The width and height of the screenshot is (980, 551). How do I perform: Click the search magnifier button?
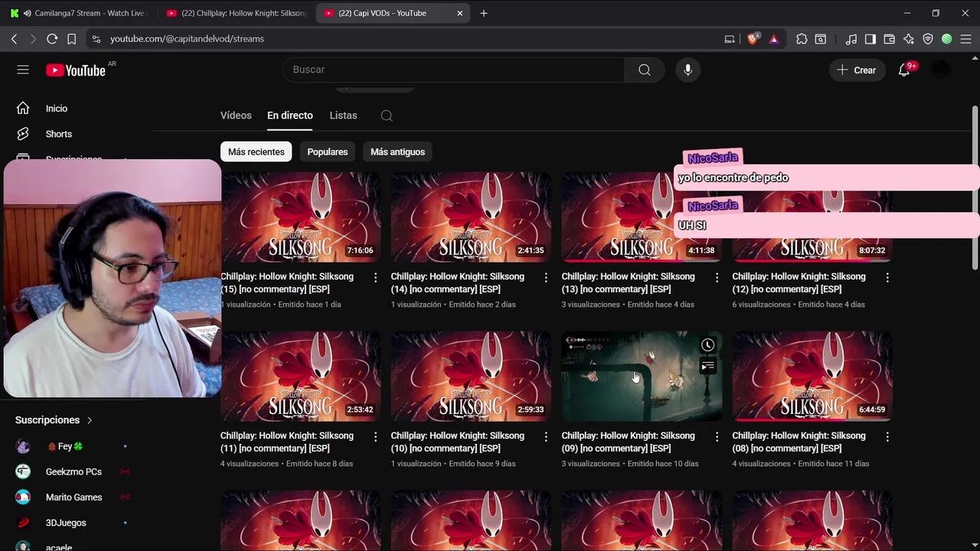(x=645, y=70)
